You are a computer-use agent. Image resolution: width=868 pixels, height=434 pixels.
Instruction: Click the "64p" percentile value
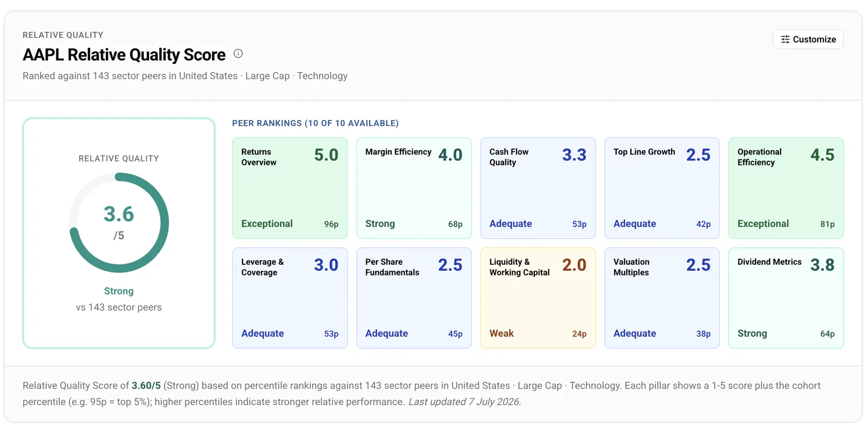pos(827,334)
